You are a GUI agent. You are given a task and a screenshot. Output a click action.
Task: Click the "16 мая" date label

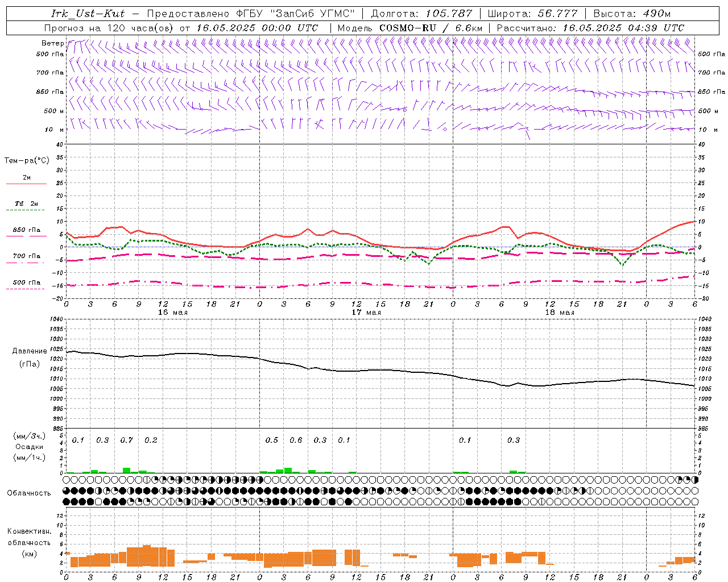pos(172,313)
